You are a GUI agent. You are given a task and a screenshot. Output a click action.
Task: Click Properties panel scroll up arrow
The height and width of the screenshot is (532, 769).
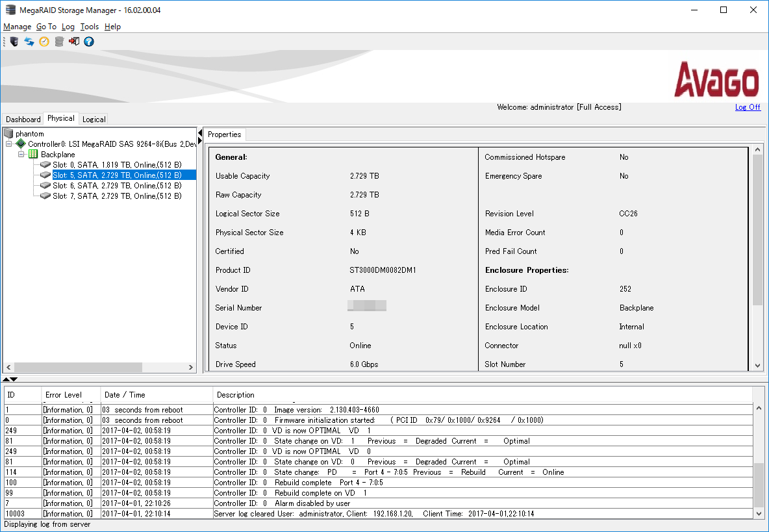point(758,149)
